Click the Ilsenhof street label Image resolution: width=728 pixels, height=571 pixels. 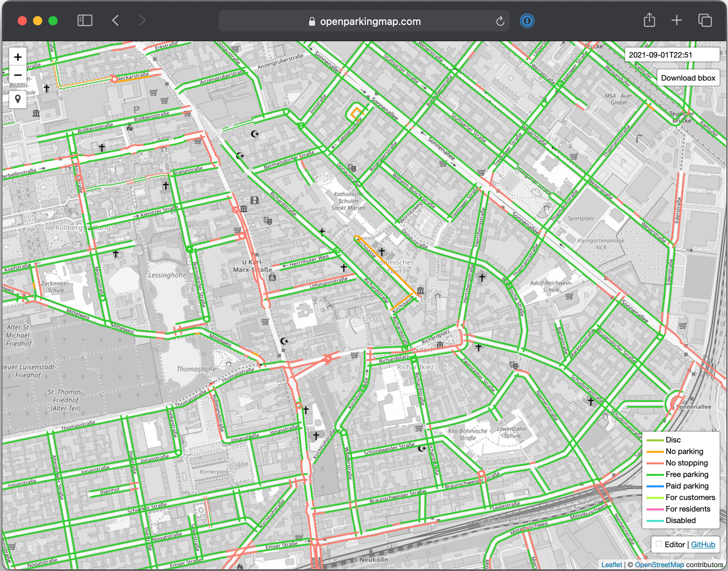(x=110, y=490)
